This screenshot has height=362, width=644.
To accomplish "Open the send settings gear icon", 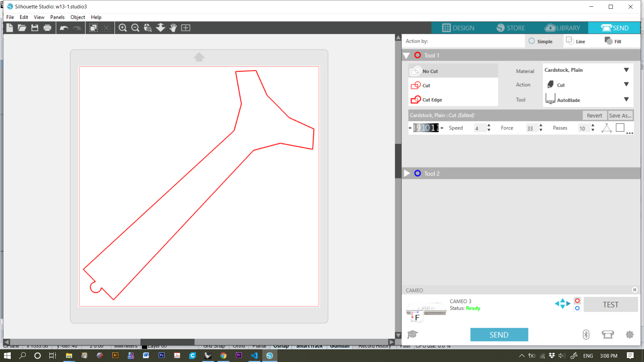I will point(630,335).
